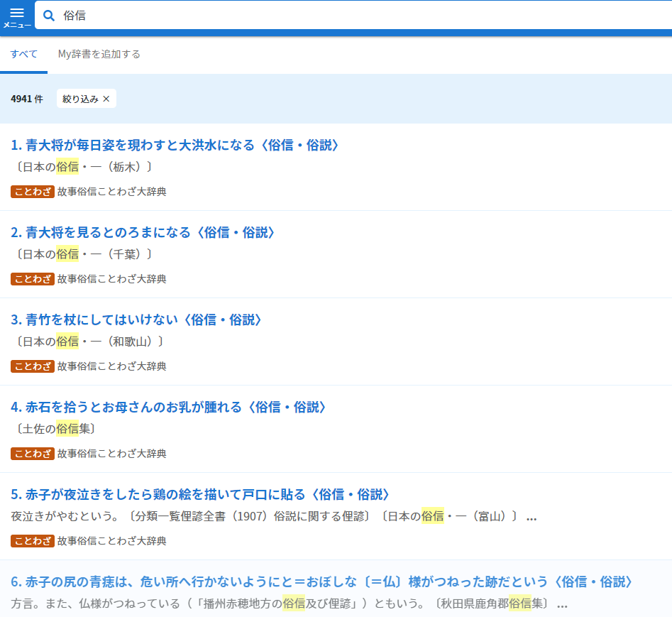Remove the 絞り込み filter chip
672x617 pixels.
tap(106, 99)
